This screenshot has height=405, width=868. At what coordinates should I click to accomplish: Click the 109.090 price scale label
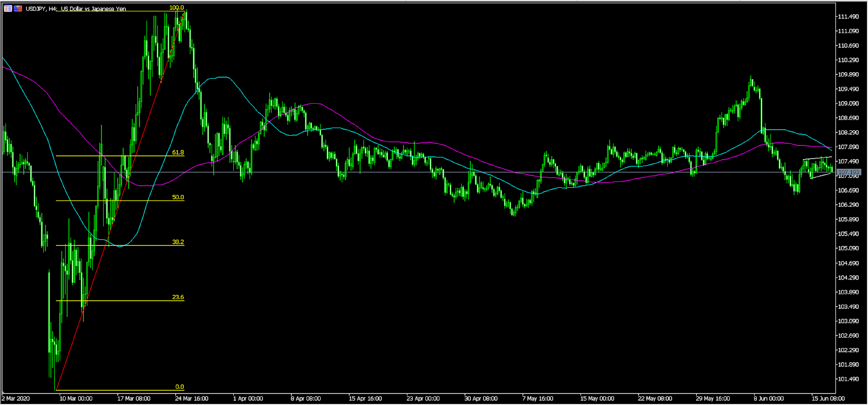click(848, 104)
